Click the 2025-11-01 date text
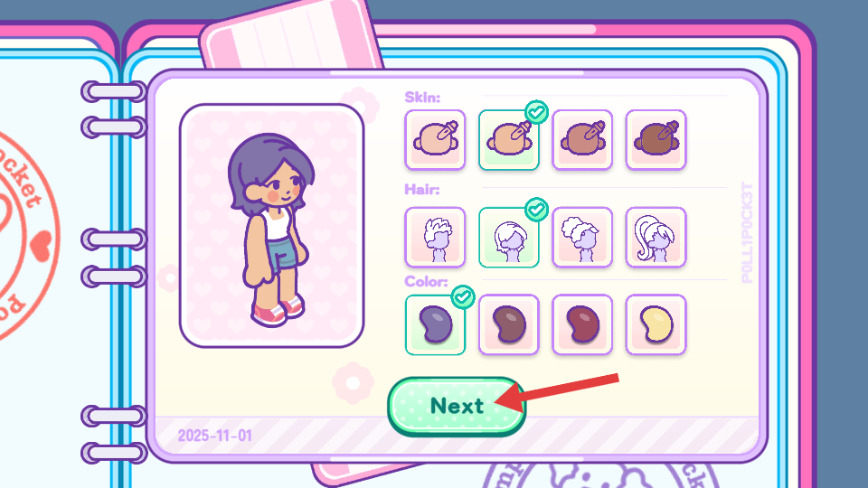 [x=215, y=436]
